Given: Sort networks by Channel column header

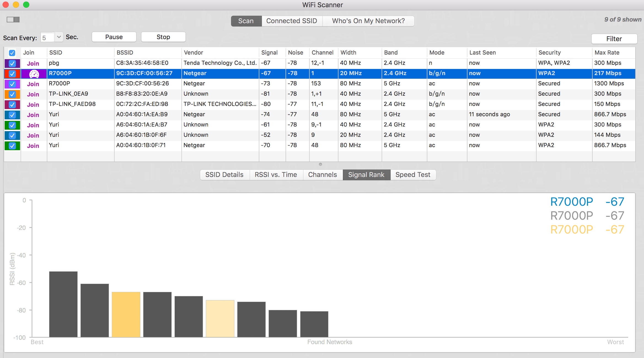Looking at the screenshot, I should 322,53.
